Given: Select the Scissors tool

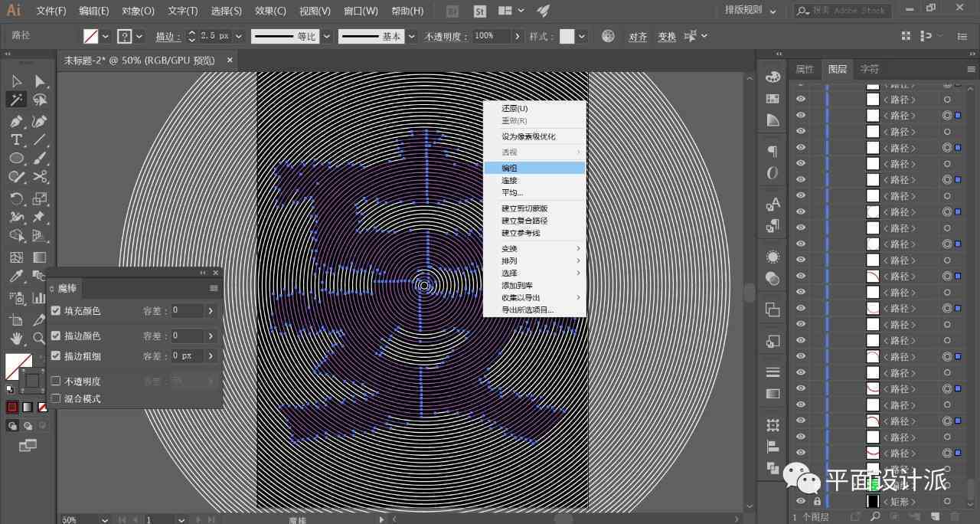Looking at the screenshot, I should 40,176.
